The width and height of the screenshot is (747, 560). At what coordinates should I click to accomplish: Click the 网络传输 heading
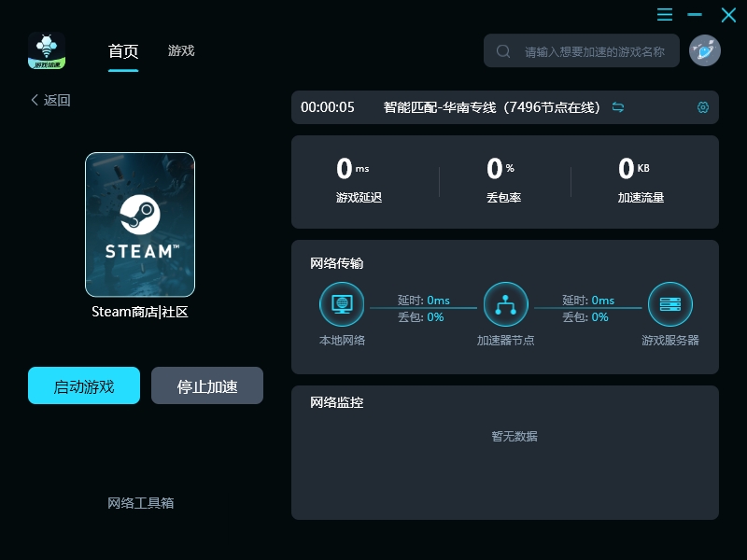(337, 263)
